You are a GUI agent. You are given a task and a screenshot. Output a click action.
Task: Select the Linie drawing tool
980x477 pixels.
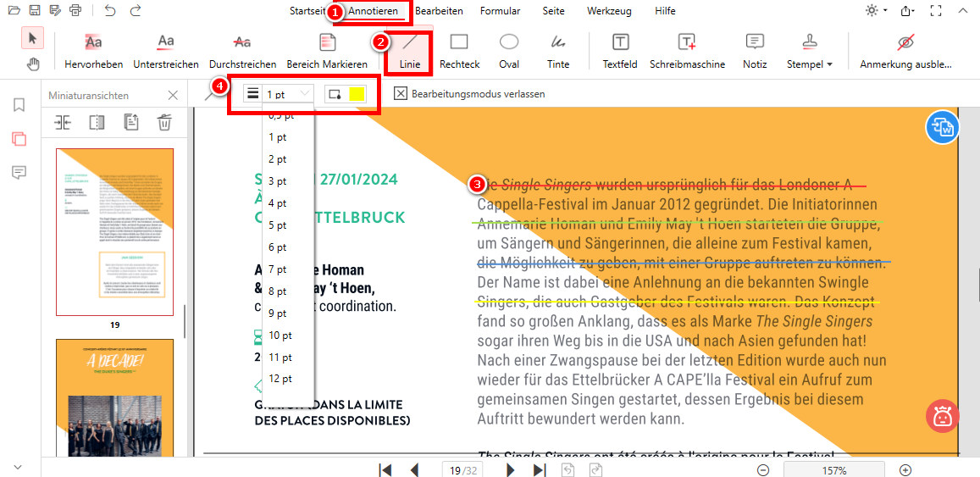[409, 52]
